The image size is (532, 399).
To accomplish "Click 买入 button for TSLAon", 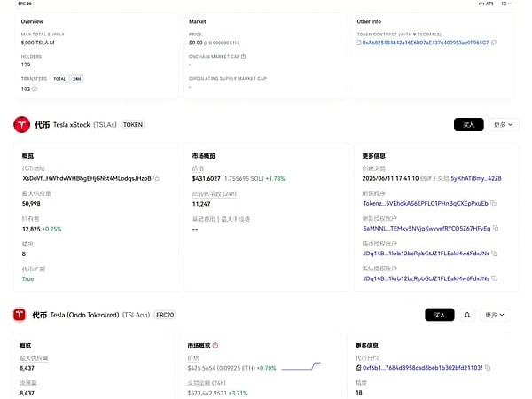I will click(x=440, y=315).
